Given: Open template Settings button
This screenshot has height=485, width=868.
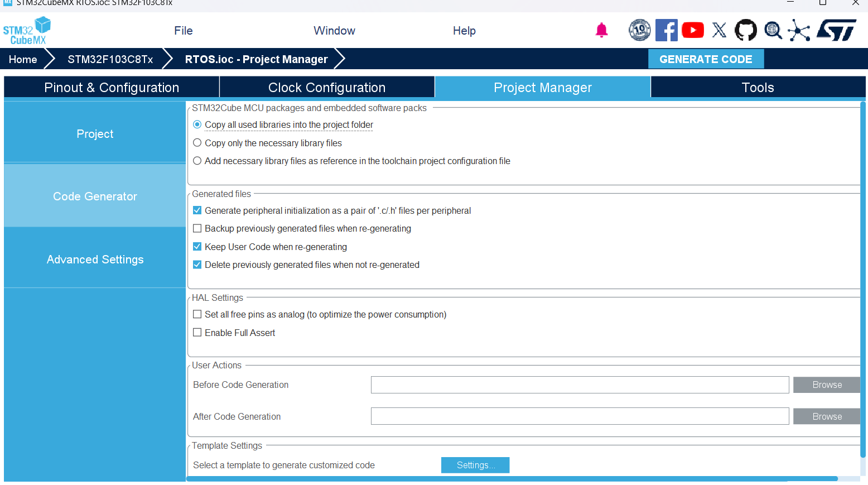Looking at the screenshot, I should 475,465.
